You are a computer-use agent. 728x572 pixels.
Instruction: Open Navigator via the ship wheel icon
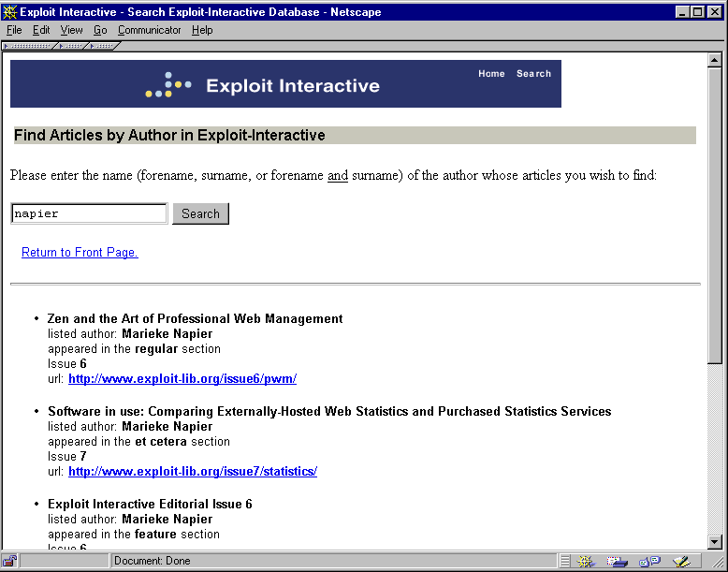pyautogui.click(x=586, y=562)
